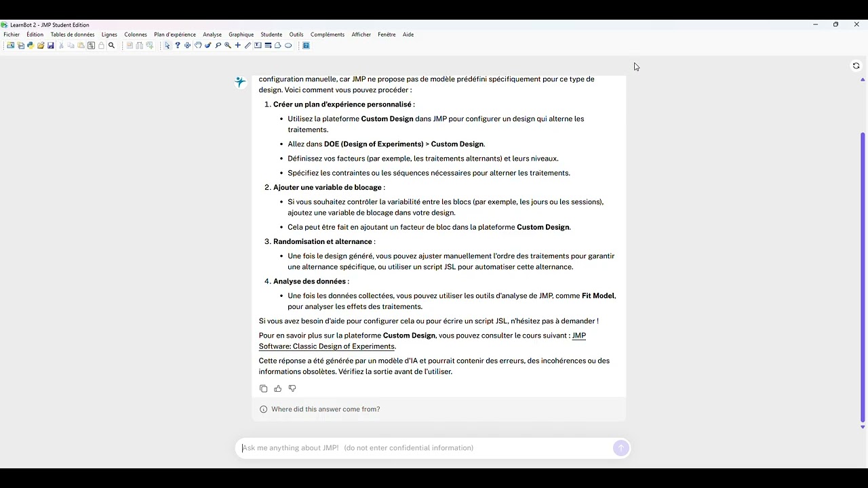The width and height of the screenshot is (868, 488).
Task: Click the vertical scrollbar thumb
Action: (x=863, y=277)
